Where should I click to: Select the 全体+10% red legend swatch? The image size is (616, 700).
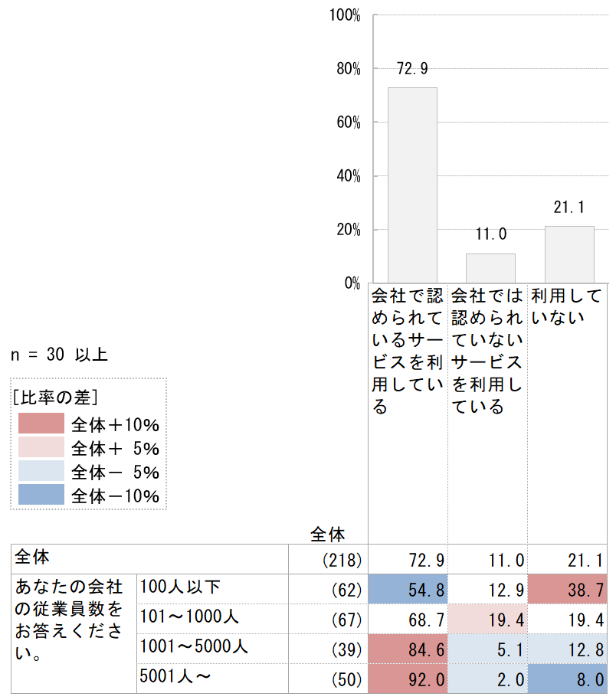41,424
